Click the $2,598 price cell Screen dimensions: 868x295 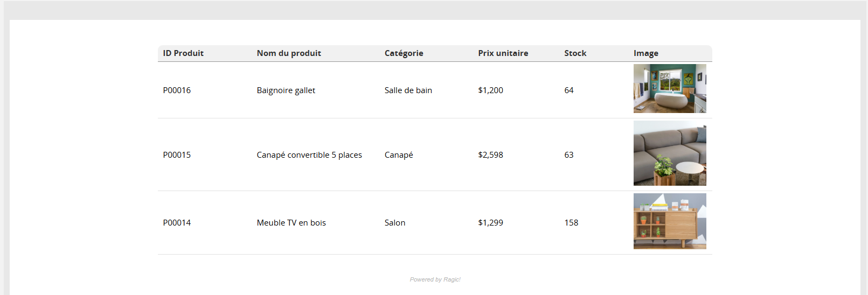coord(491,155)
